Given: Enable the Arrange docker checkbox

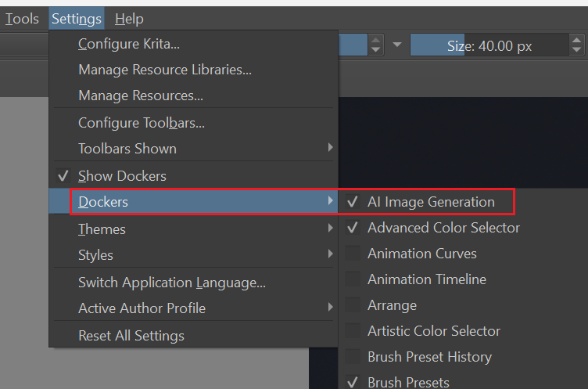Looking at the screenshot, I should [x=353, y=305].
